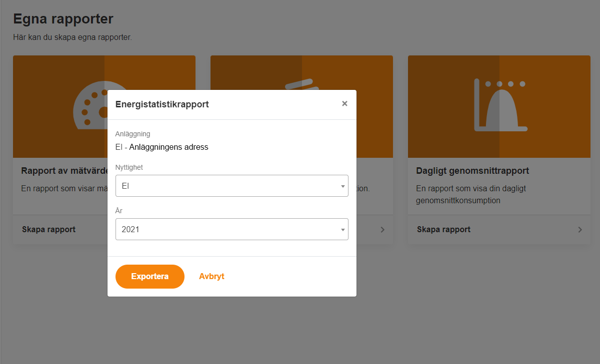600x364 pixels.
Task: Click the partially hidden middle card icon
Action: (299, 83)
